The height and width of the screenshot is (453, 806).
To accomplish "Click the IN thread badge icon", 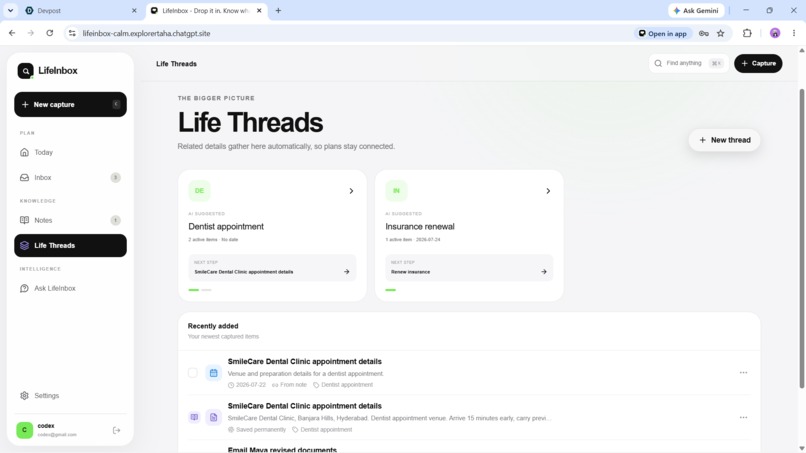I will tap(396, 191).
